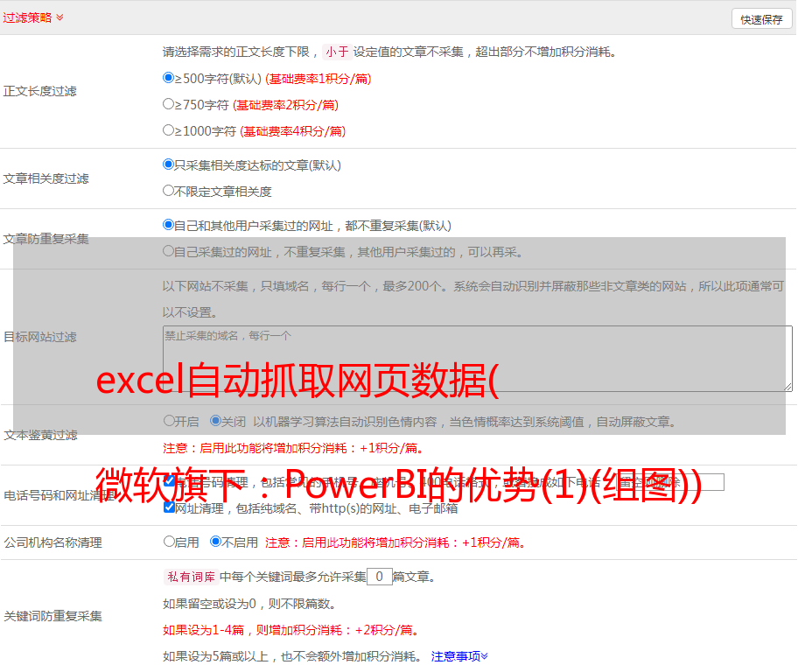Collapse the 过滤策略 section header

pyautogui.click(x=33, y=17)
